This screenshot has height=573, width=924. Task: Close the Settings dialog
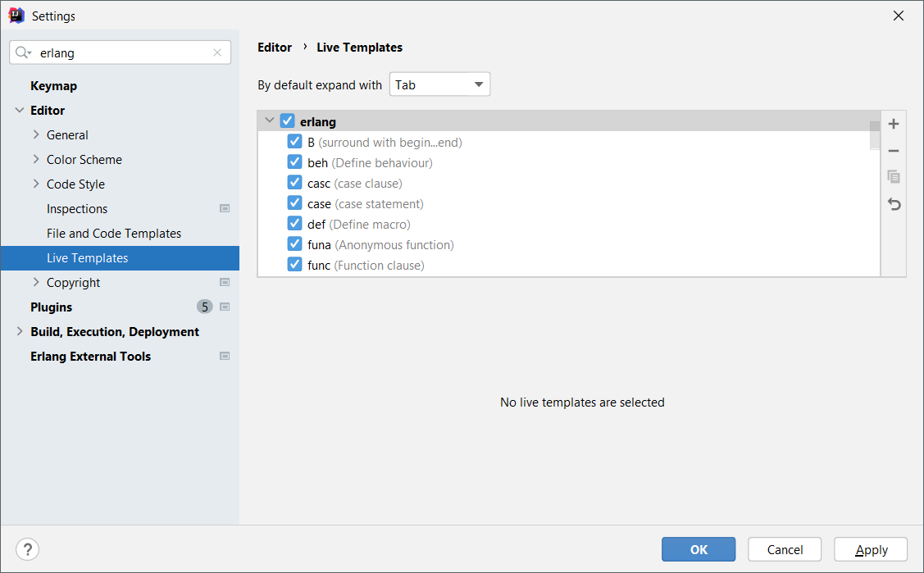898,16
